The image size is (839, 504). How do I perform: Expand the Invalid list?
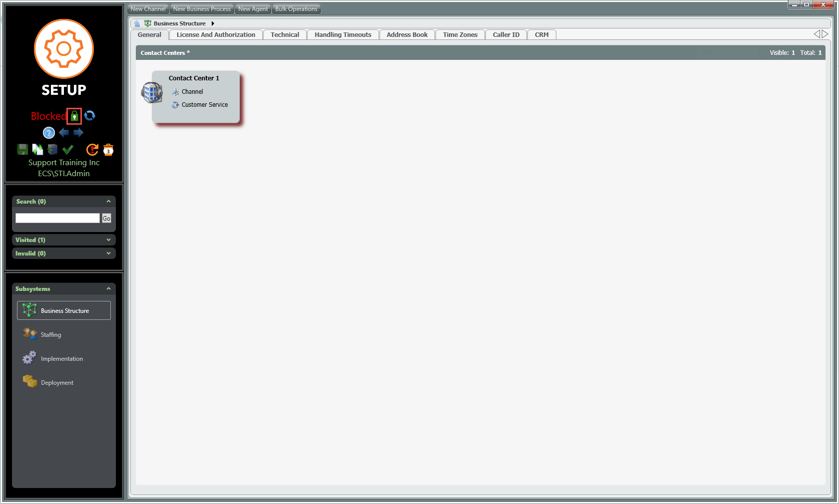(108, 253)
